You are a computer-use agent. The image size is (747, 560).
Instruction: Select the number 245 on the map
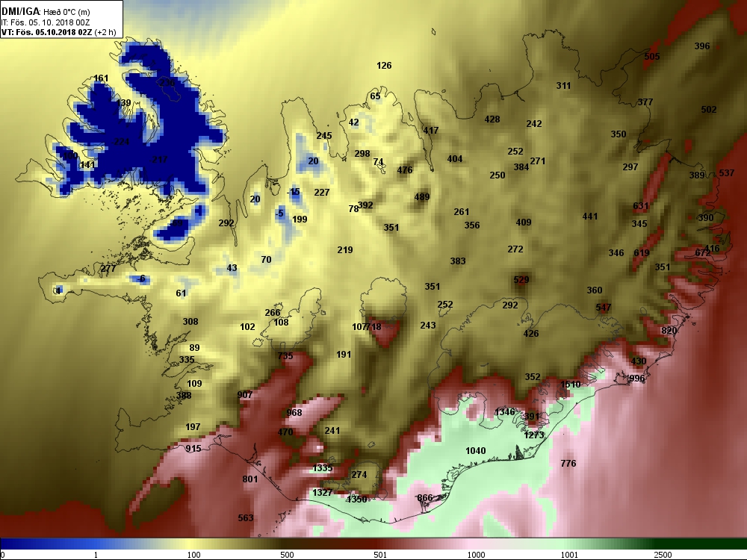point(324,136)
